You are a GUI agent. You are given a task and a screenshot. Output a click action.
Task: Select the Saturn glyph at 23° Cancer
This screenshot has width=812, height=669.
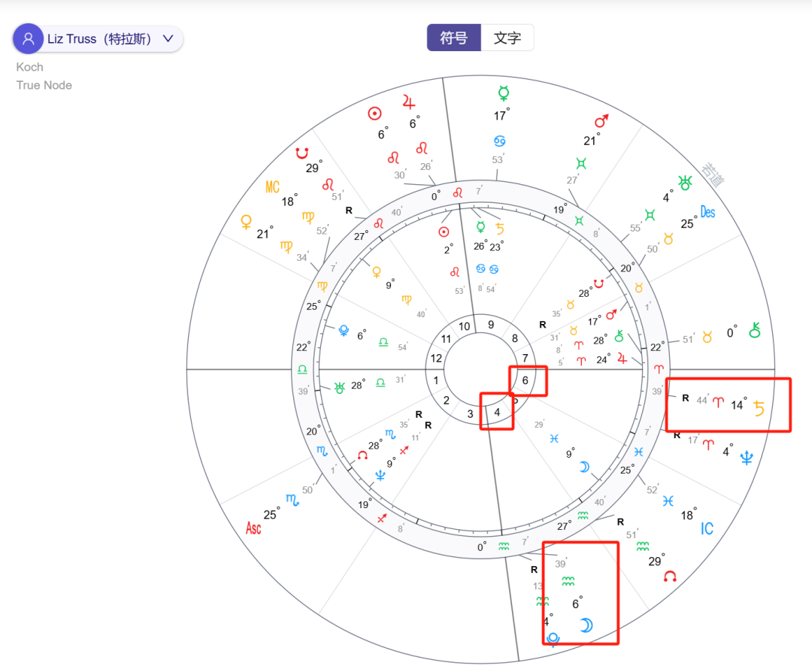499,229
